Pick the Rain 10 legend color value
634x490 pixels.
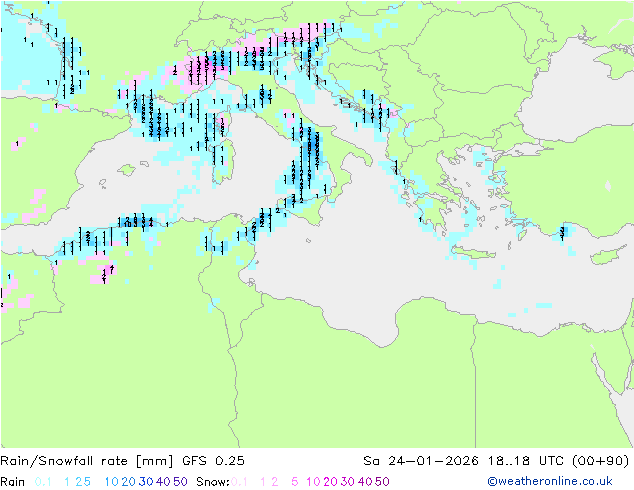(x=111, y=482)
